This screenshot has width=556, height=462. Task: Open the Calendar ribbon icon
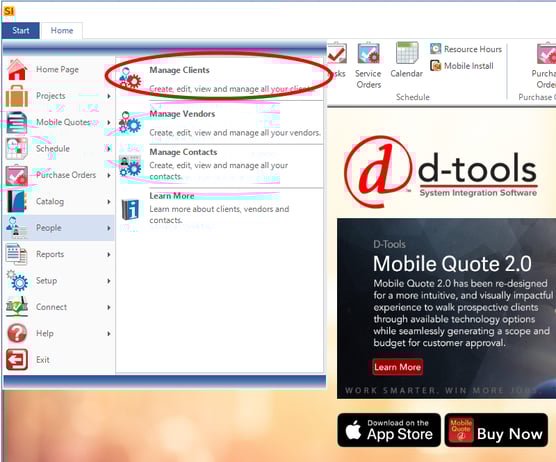[407, 53]
